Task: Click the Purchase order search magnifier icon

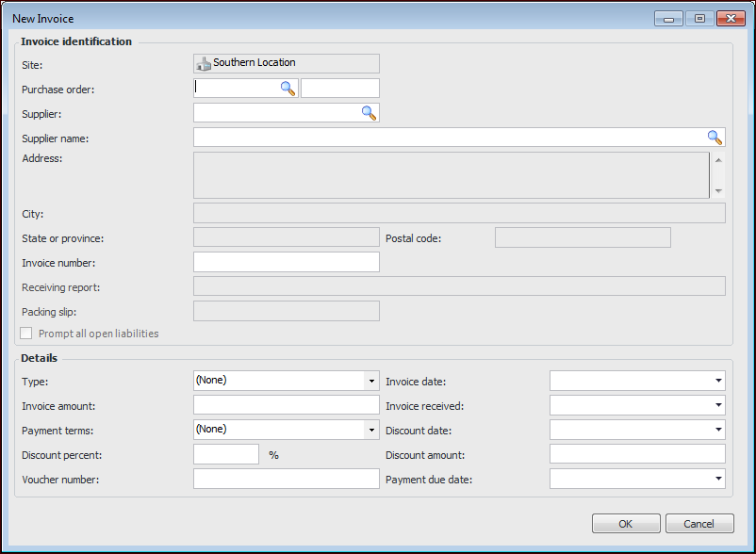Action: pyautogui.click(x=288, y=89)
